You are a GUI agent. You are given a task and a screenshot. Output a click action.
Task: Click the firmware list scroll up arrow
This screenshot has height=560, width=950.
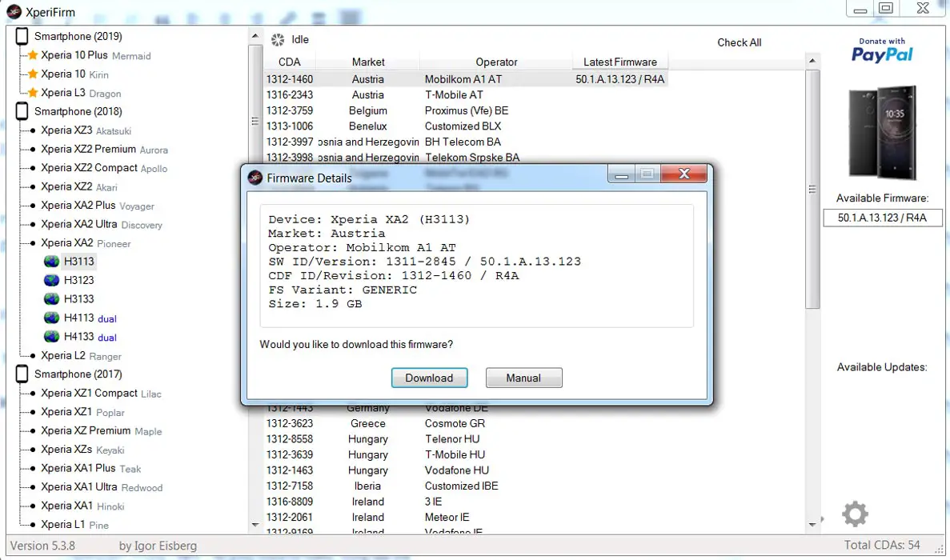coord(812,61)
